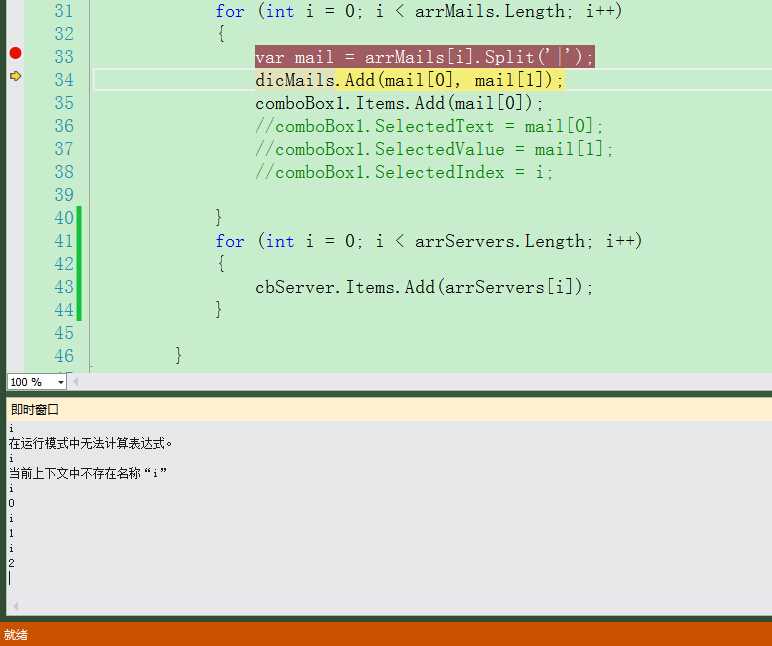Click the immediate window scroll left arrow
This screenshot has width=772, height=646.
[x=15, y=606]
